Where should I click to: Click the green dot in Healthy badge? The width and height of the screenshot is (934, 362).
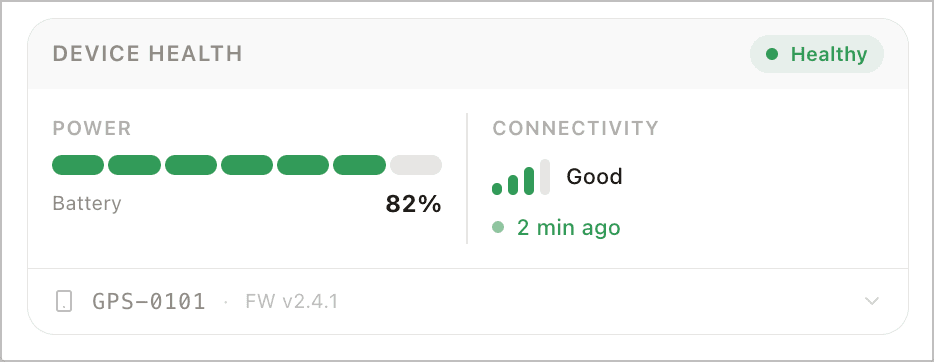(772, 54)
